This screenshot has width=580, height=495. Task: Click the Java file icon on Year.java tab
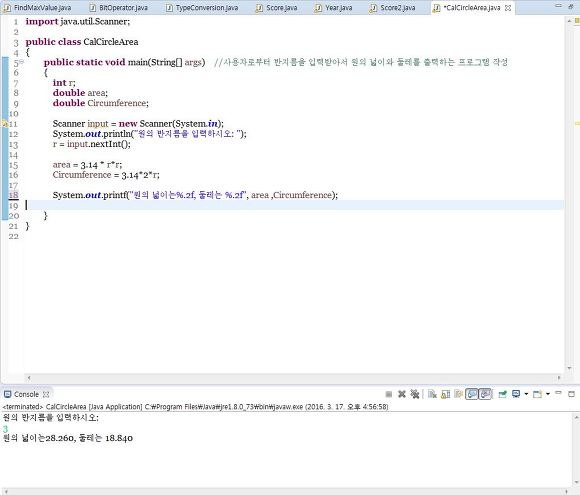(x=318, y=8)
